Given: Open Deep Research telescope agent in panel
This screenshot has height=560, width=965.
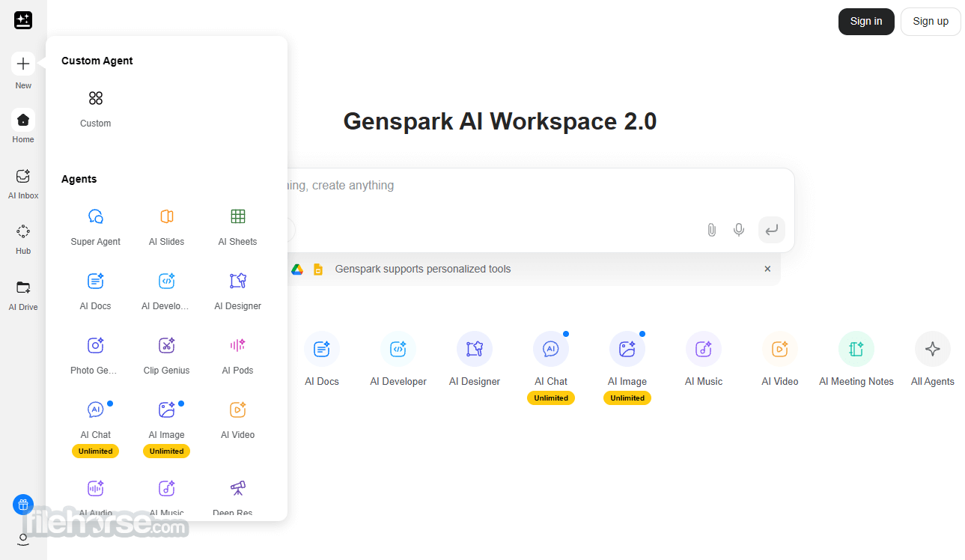Looking at the screenshot, I should coord(238,489).
